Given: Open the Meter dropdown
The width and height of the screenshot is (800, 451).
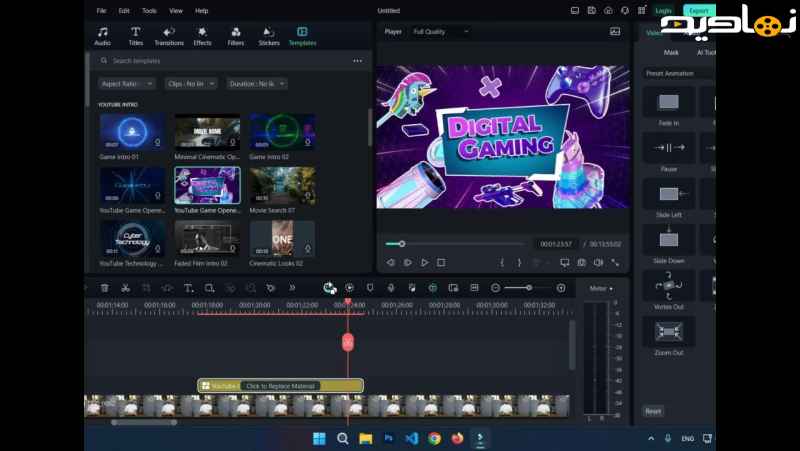Looking at the screenshot, I should pos(601,289).
